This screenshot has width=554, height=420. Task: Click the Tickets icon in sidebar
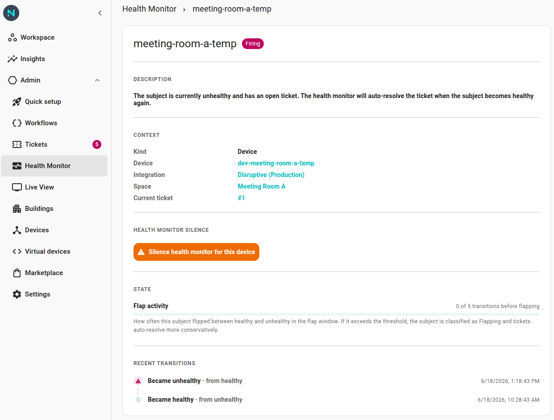17,144
